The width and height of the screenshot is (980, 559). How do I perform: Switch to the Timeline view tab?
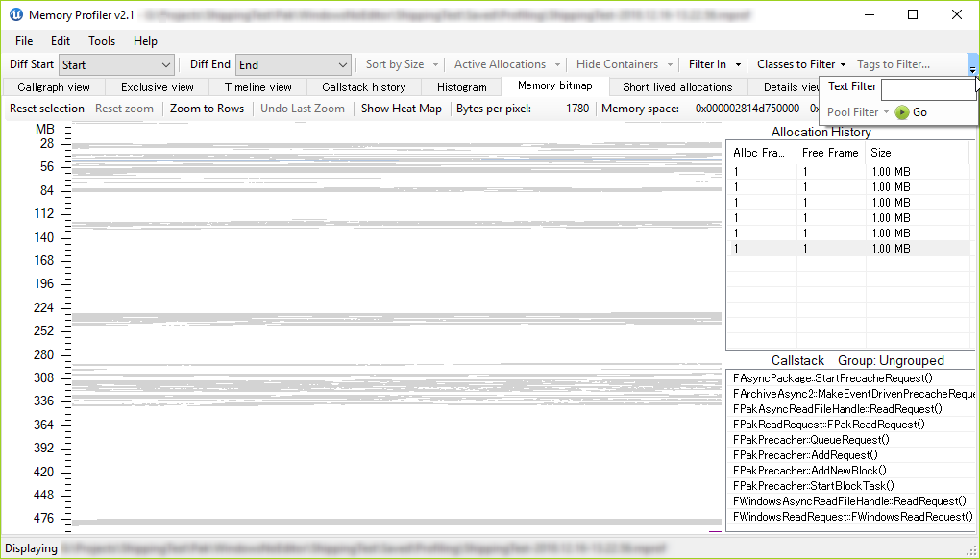[x=257, y=86]
